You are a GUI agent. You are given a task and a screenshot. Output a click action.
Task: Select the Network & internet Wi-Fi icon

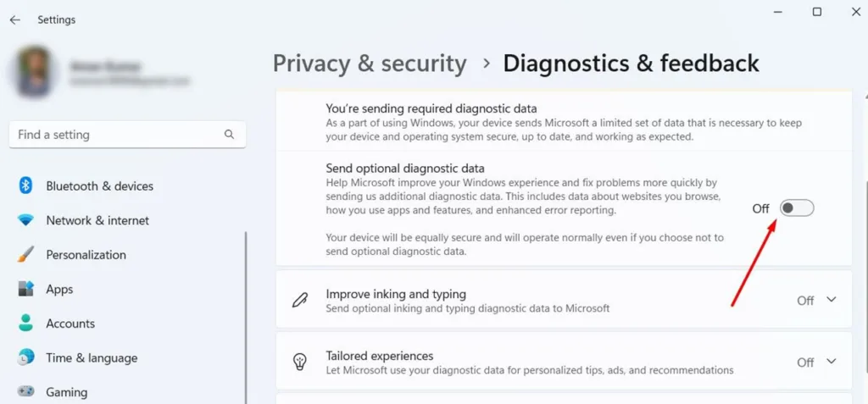(x=25, y=220)
